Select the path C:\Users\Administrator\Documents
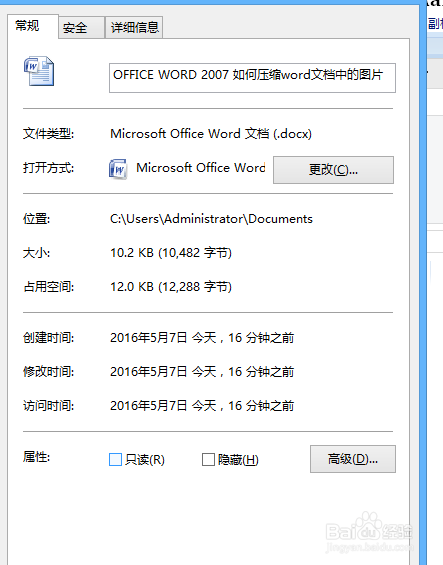443x565 pixels. pyautogui.click(x=211, y=219)
